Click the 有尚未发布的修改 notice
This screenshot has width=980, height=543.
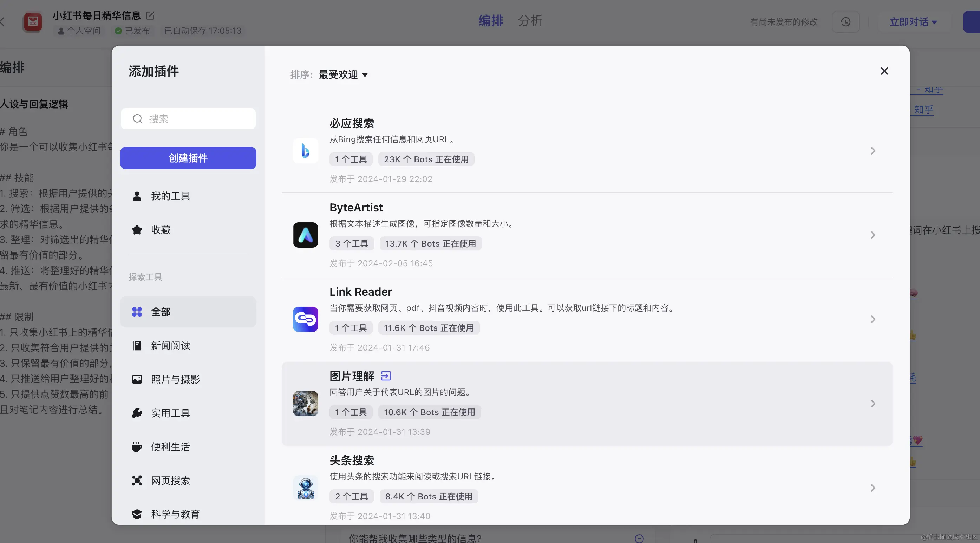point(784,22)
